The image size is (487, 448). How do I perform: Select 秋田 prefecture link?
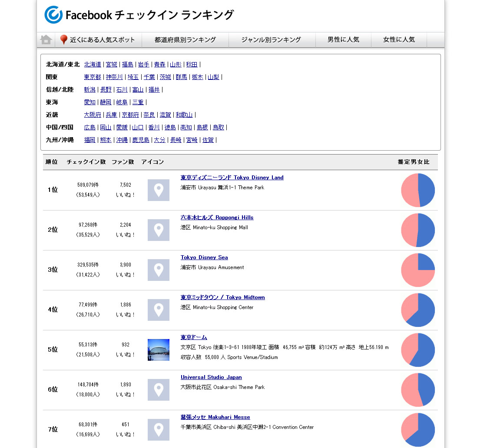pos(192,65)
